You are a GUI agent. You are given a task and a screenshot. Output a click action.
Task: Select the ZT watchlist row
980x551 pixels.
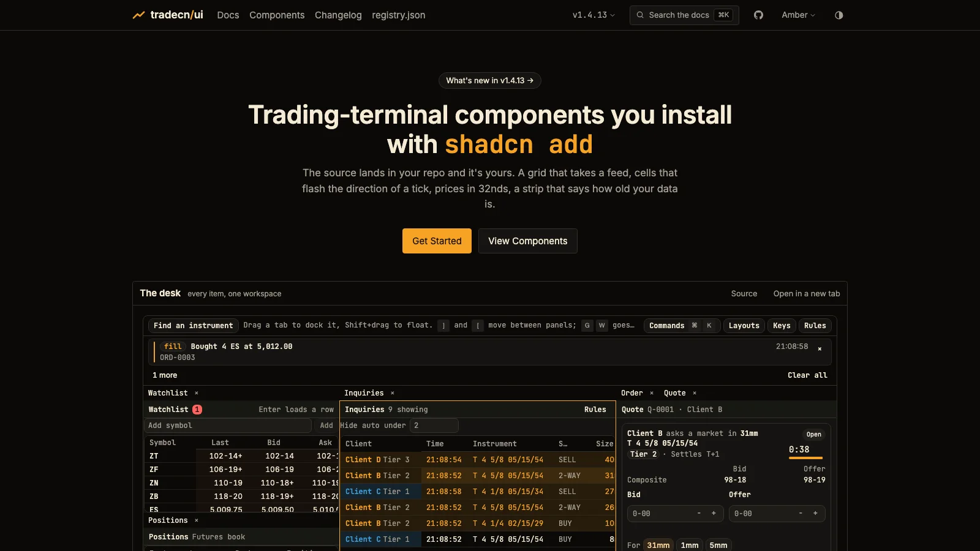click(x=241, y=455)
